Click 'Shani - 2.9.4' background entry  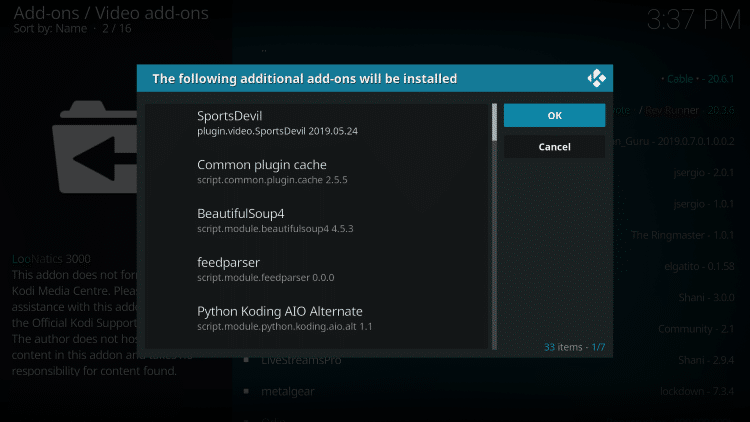[706, 360]
